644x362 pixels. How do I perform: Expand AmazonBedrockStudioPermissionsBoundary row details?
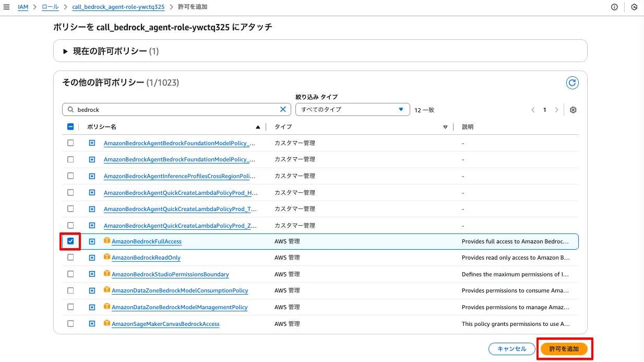(x=92, y=274)
